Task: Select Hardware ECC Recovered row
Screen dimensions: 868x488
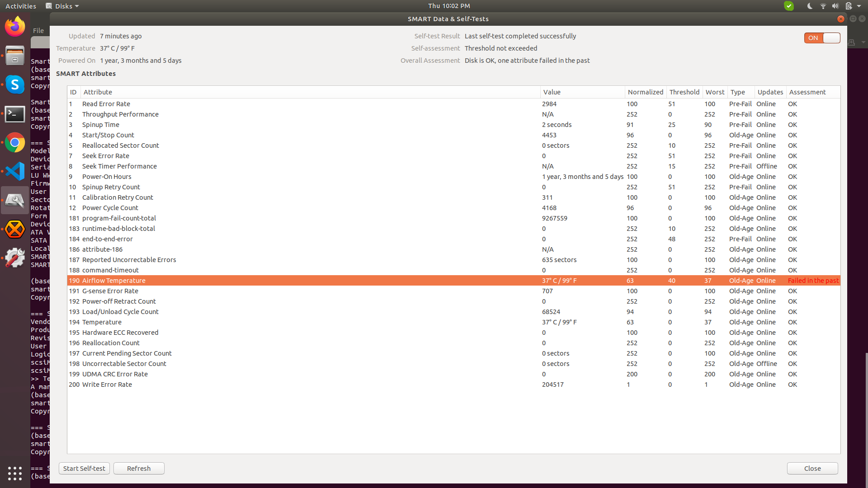Action: tap(454, 333)
